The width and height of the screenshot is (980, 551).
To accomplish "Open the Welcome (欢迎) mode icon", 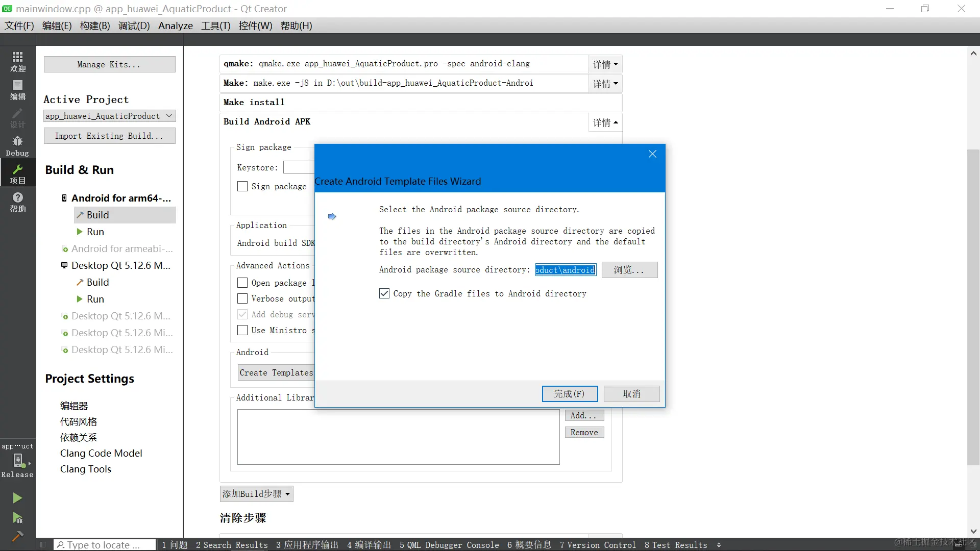I will coord(17,61).
